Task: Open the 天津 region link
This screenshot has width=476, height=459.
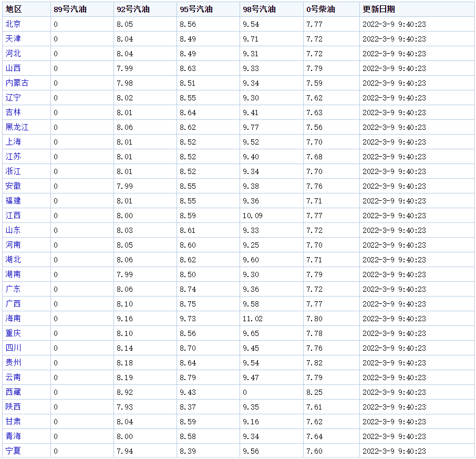Action: (x=13, y=39)
